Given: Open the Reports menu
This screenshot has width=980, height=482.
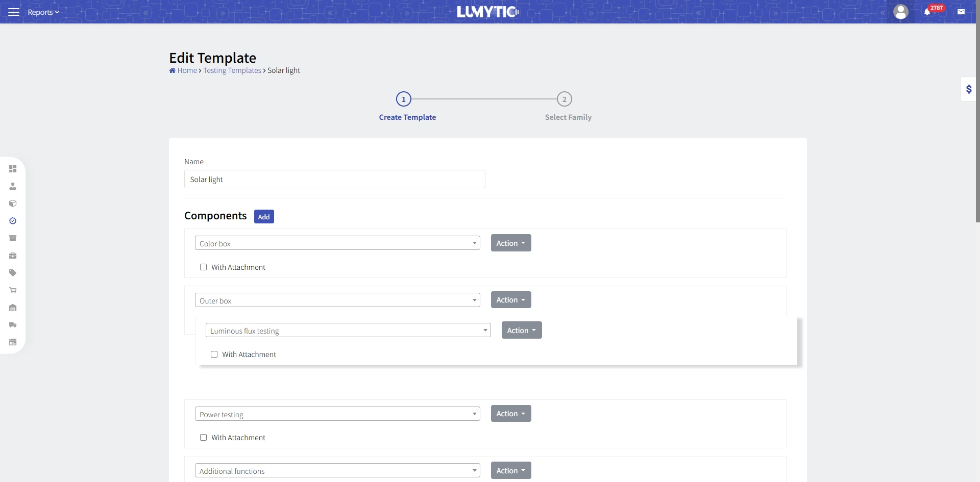Looking at the screenshot, I should pos(43,12).
